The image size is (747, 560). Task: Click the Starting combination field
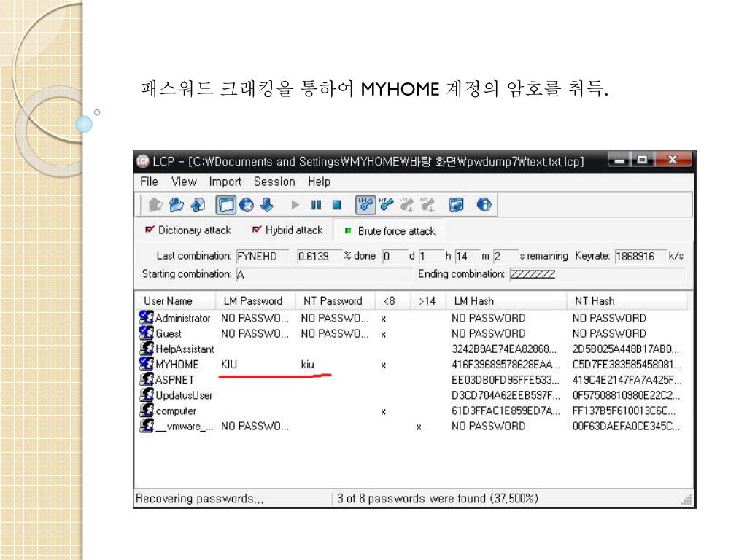click(324, 274)
